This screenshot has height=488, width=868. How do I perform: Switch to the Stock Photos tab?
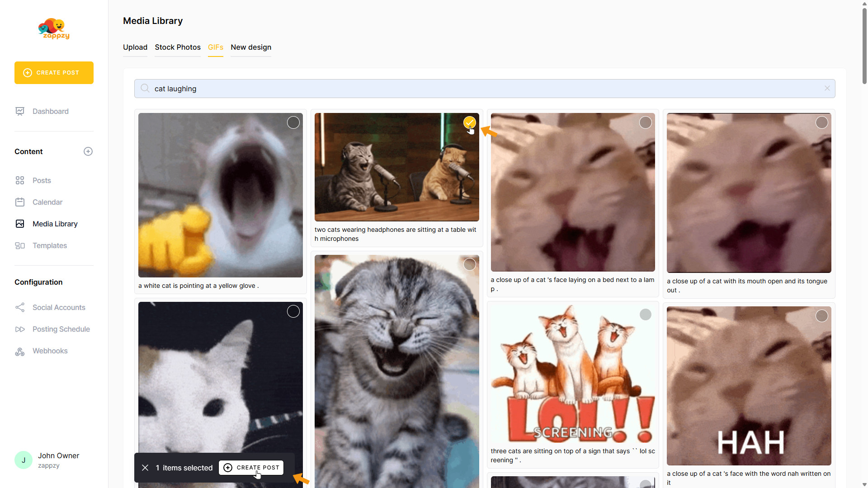(178, 47)
